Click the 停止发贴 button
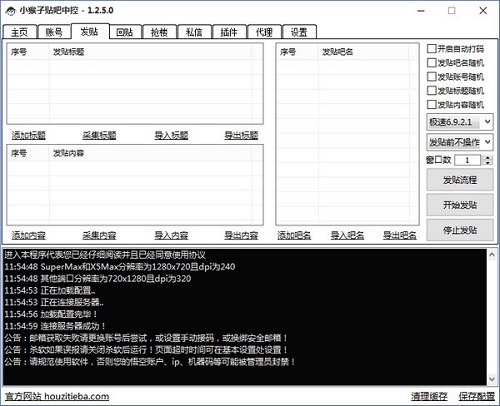Image resolution: width=500 pixels, height=406 pixels. (460, 230)
